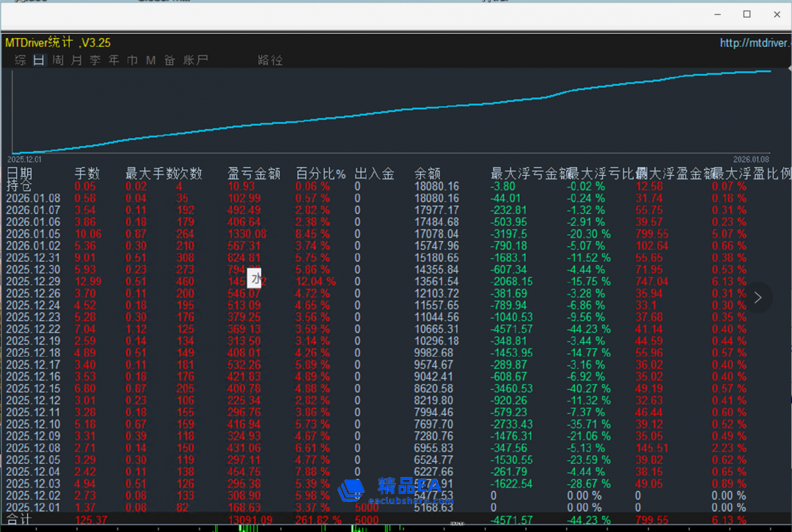Switch to the 月 monthly tab

[76, 60]
